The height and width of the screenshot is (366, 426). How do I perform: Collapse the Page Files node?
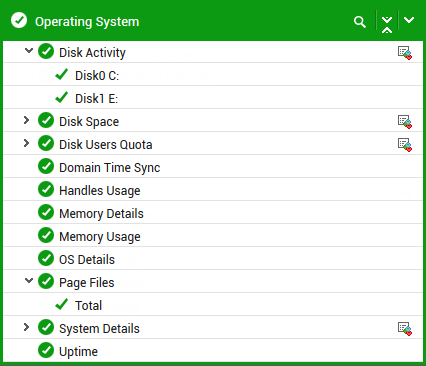point(29,281)
